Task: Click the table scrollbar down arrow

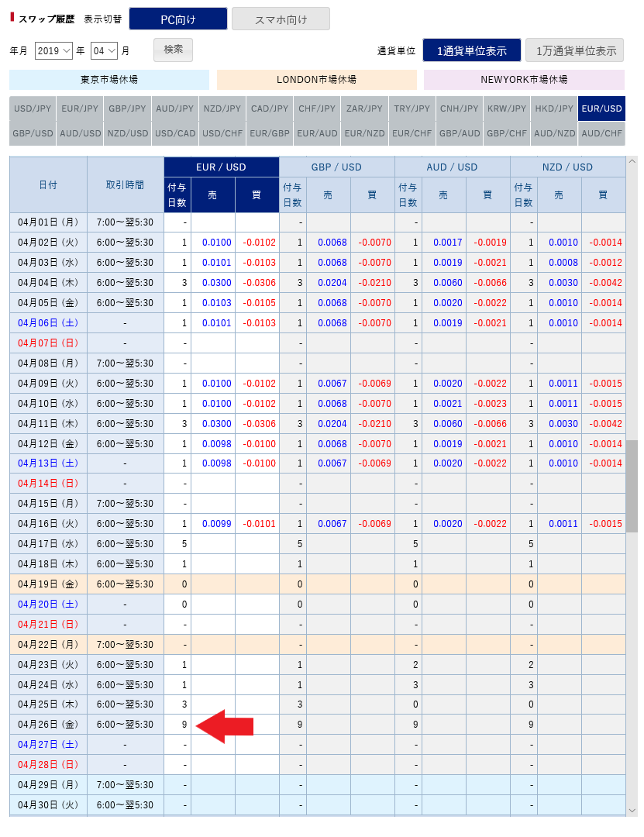Action: [x=632, y=811]
